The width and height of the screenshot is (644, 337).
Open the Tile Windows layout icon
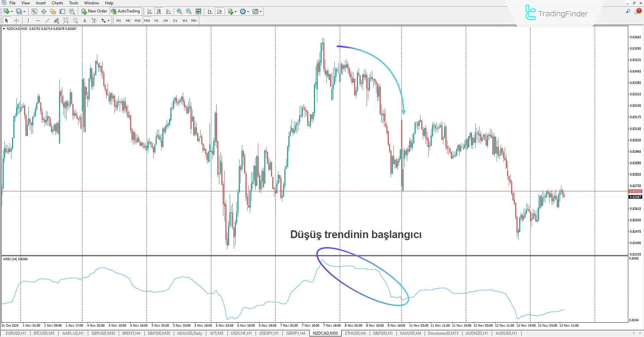pyautogui.click(x=198, y=11)
